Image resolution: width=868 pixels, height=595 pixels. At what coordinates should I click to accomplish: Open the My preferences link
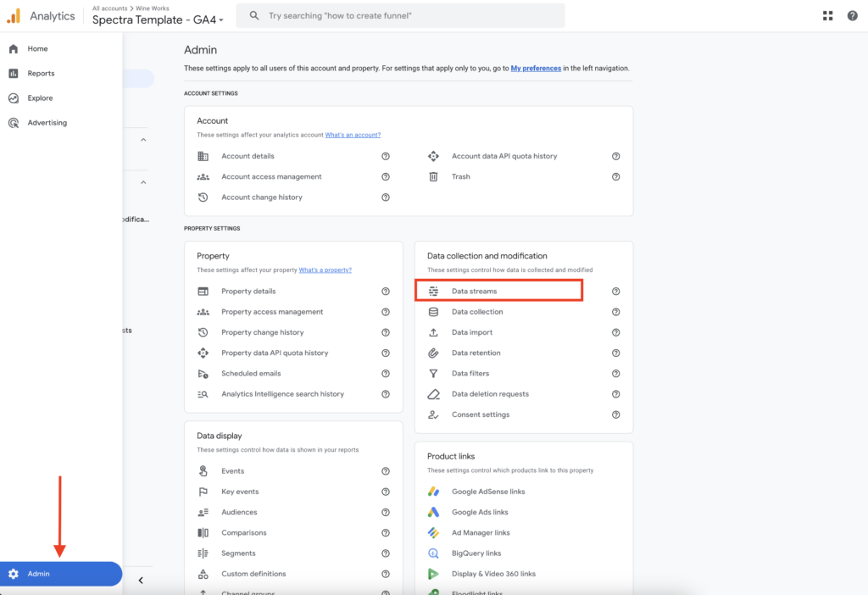coord(536,69)
